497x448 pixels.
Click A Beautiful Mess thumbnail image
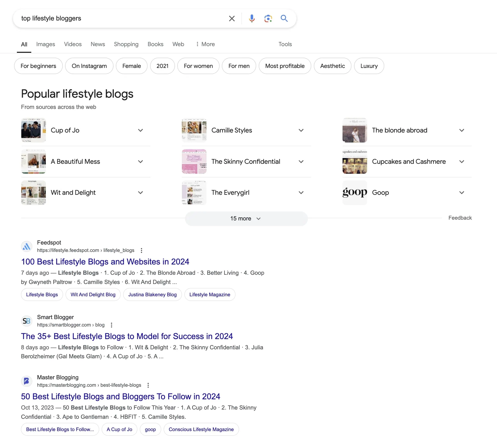[x=33, y=161]
